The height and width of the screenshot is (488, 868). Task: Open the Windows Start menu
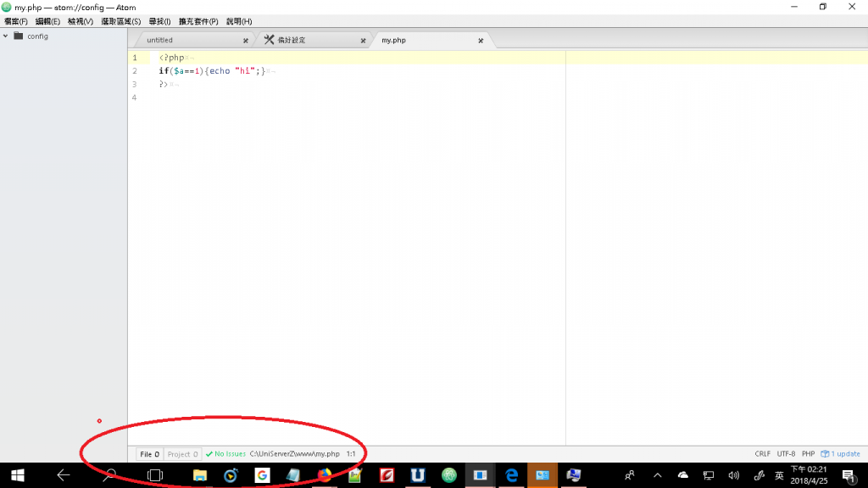click(x=18, y=475)
